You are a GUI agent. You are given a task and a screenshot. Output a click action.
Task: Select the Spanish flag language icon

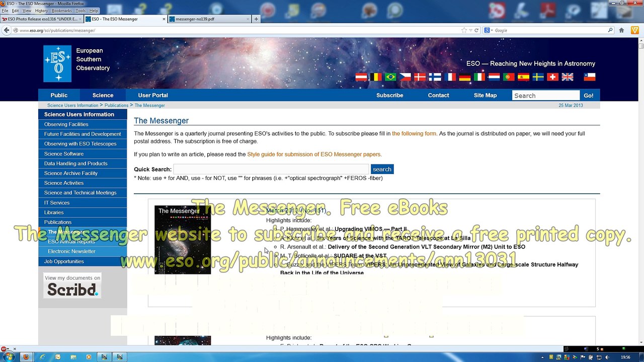tap(523, 77)
